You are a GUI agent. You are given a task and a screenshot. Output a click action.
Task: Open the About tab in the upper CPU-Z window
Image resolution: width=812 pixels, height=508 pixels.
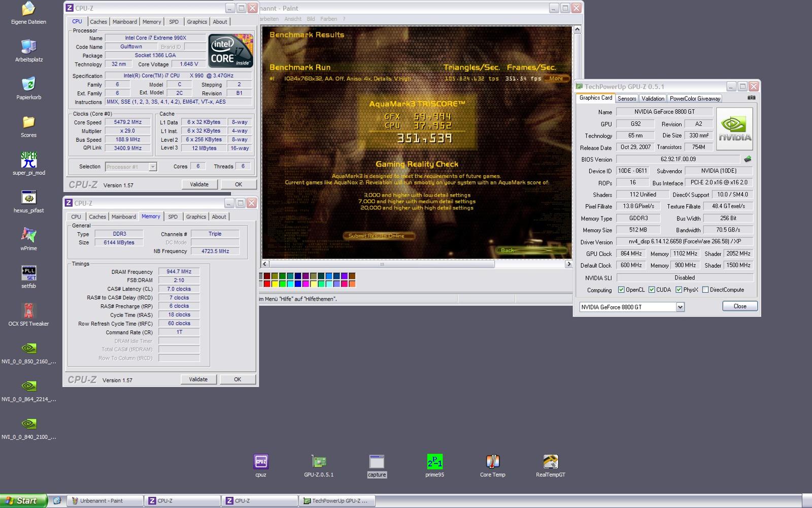coord(220,22)
